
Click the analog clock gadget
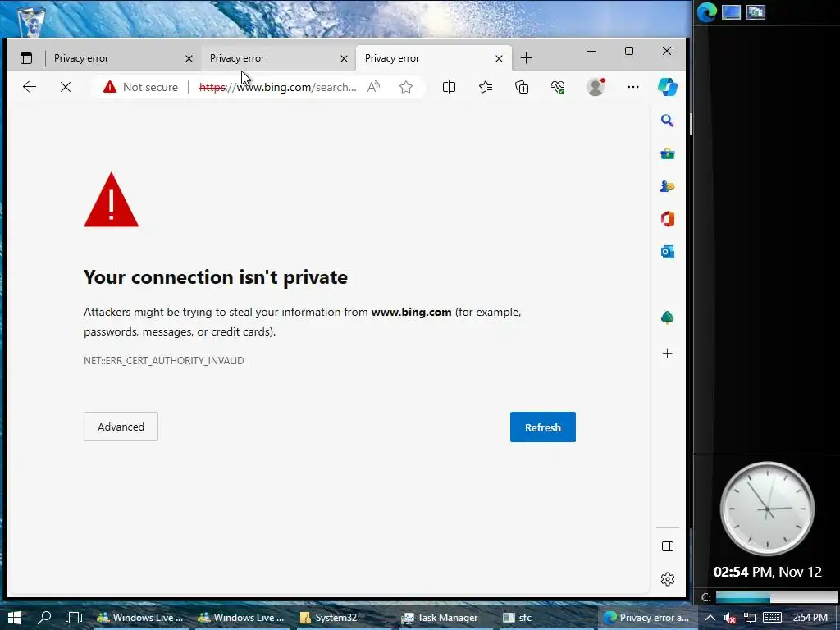click(767, 509)
